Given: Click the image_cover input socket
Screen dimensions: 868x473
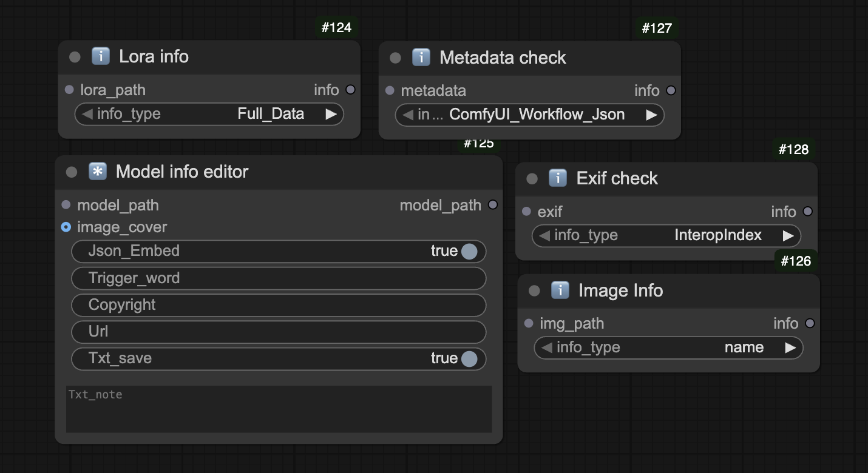Looking at the screenshot, I should (66, 227).
